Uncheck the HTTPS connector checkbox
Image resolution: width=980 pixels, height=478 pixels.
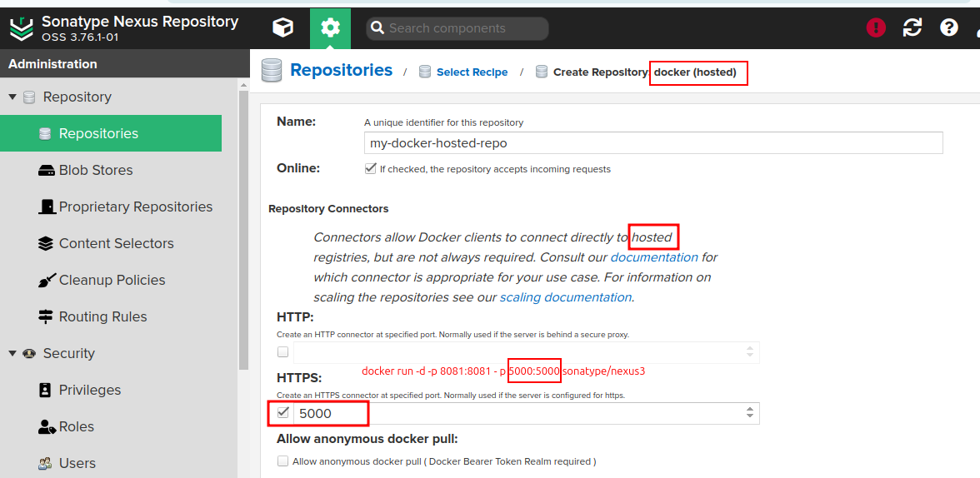point(283,413)
